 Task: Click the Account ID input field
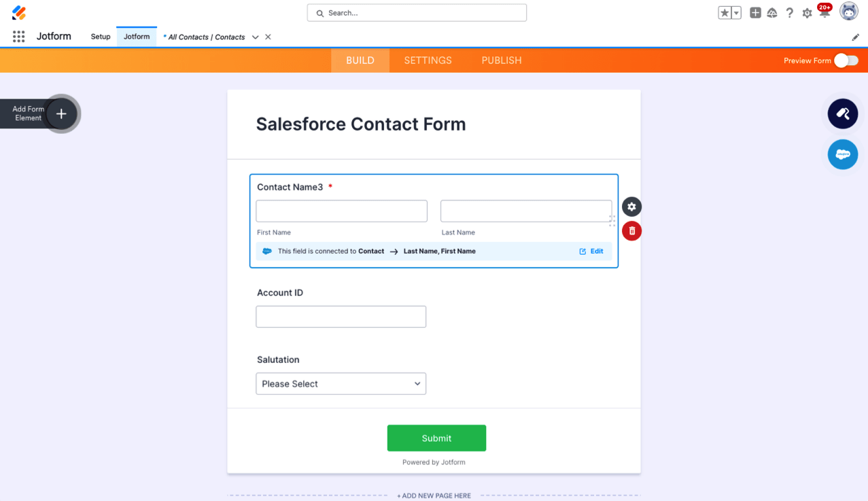point(341,317)
